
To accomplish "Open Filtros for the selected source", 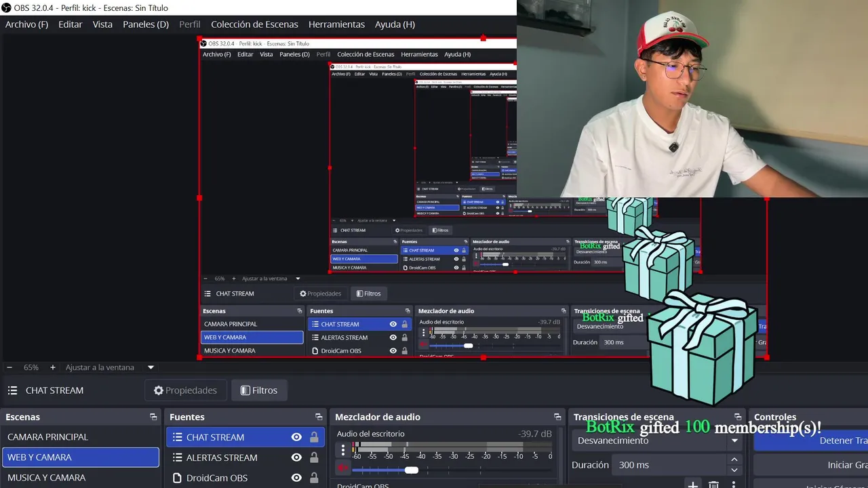I will point(259,390).
